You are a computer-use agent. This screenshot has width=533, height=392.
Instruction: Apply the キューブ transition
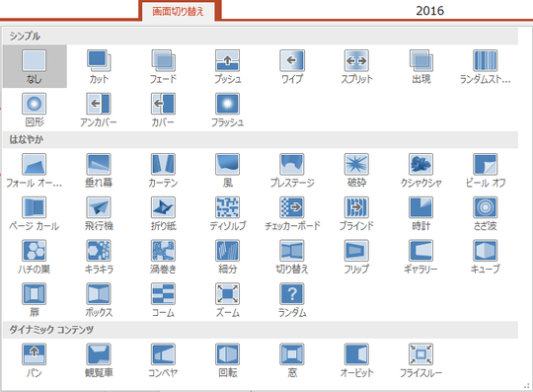click(x=485, y=257)
